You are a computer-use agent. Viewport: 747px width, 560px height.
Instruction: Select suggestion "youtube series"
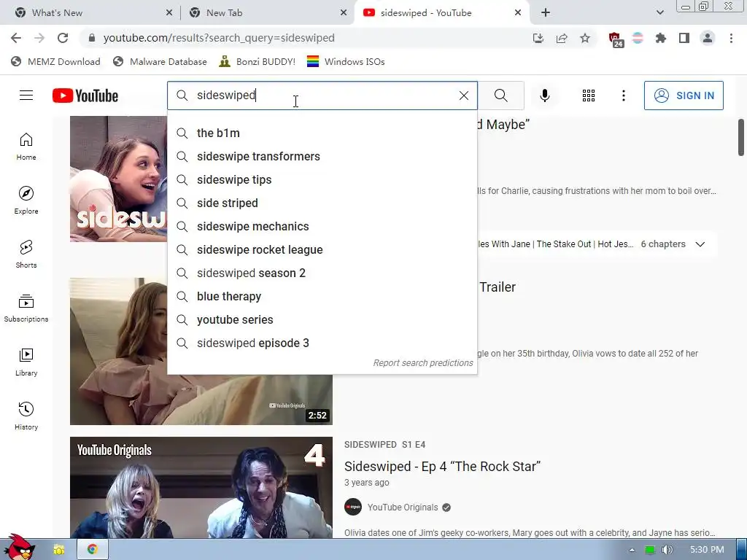pos(322,319)
